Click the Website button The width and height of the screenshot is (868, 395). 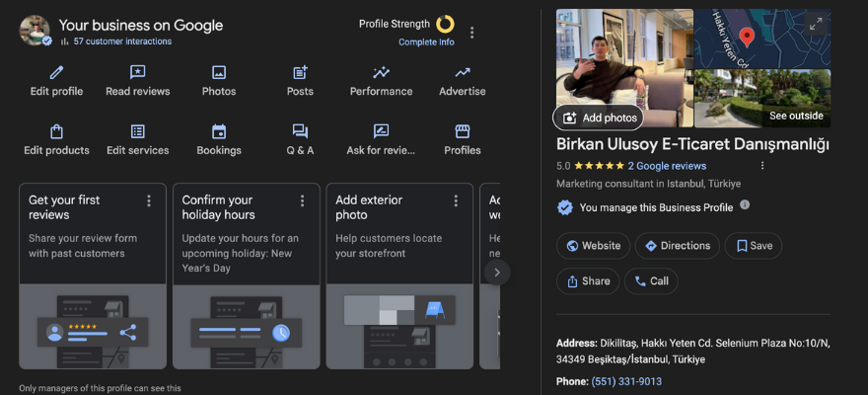tap(592, 246)
